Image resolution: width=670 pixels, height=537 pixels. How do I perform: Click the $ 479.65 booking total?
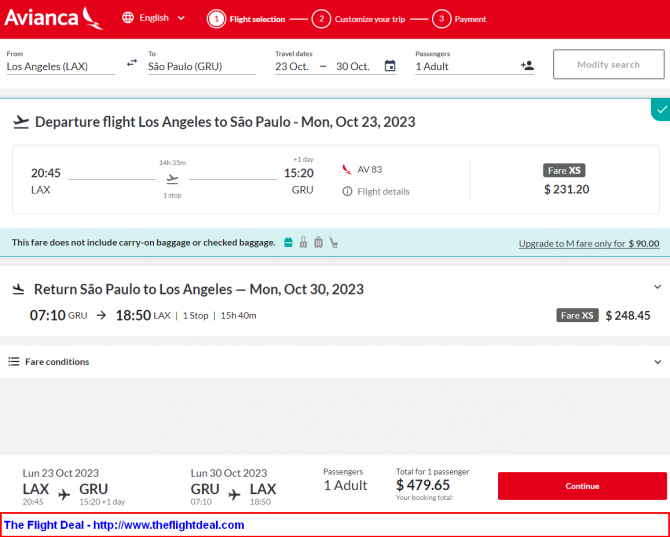(x=423, y=485)
